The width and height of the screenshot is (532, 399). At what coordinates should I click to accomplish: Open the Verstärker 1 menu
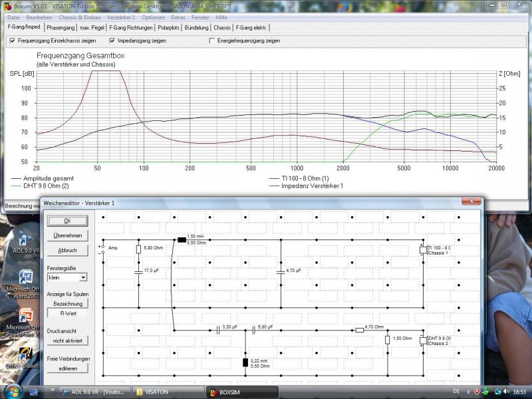(x=120, y=17)
